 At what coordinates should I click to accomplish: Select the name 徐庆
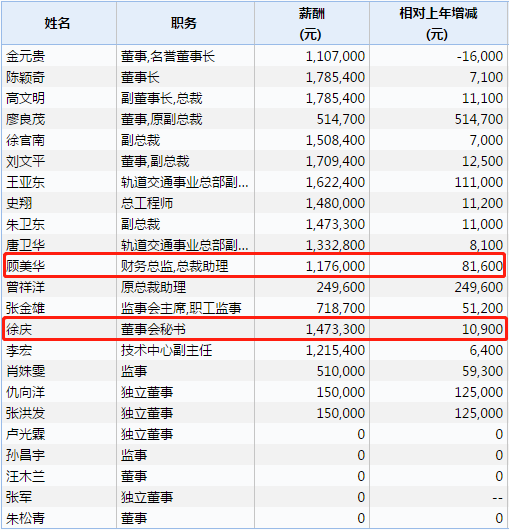[x=19, y=329]
